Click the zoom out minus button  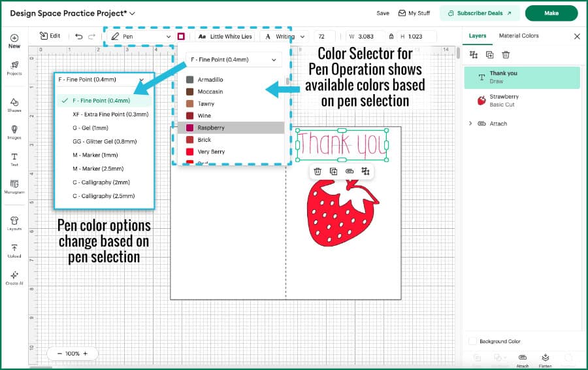[59, 354]
